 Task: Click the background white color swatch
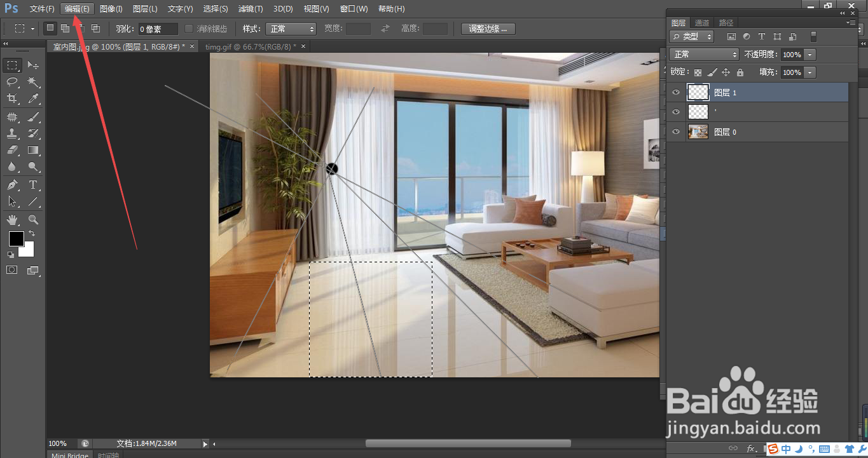[27, 250]
